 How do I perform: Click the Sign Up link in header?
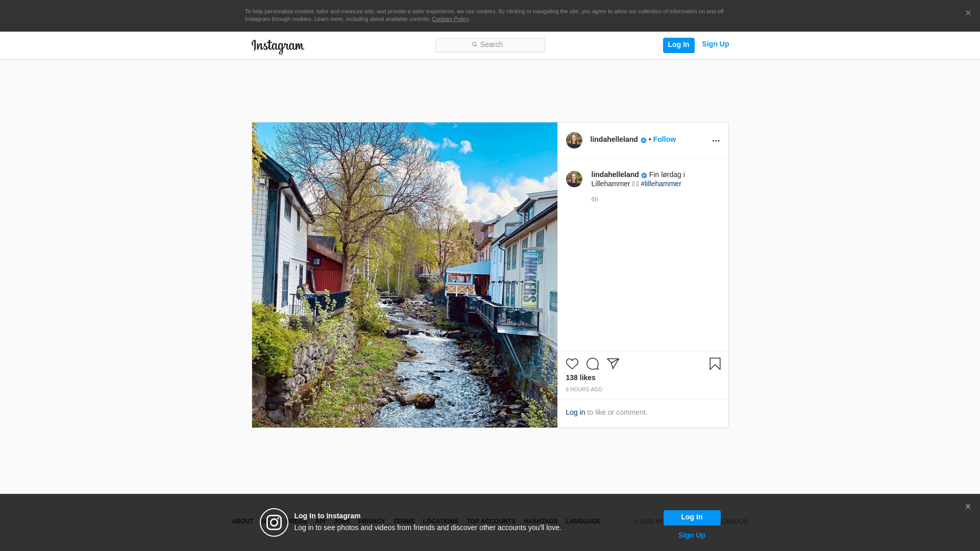pyautogui.click(x=715, y=44)
